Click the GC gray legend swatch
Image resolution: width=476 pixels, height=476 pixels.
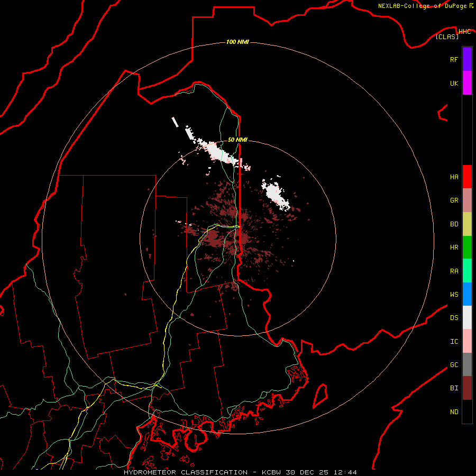tap(467, 364)
